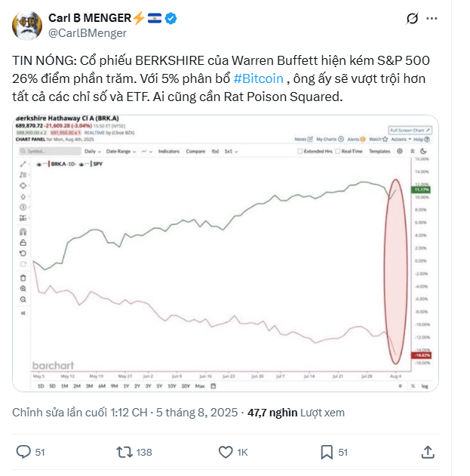Click the Full Screen Chart button
The image size is (470, 476).
tap(410, 131)
